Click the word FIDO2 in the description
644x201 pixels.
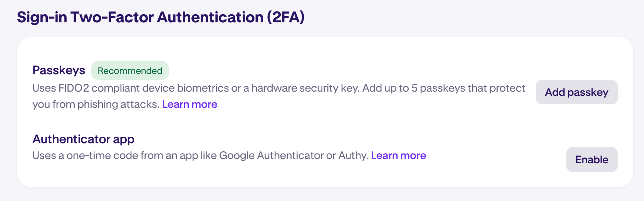coord(74,88)
